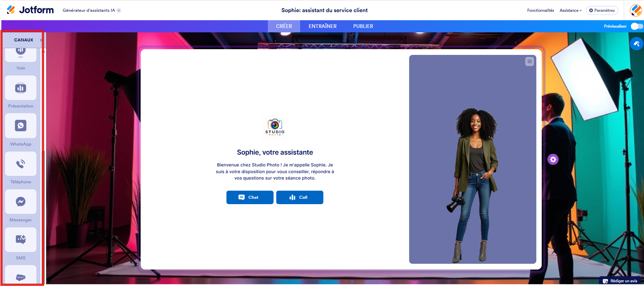The width and height of the screenshot is (644, 286).
Task: Select the CRÉER tab
Action: 284,26
